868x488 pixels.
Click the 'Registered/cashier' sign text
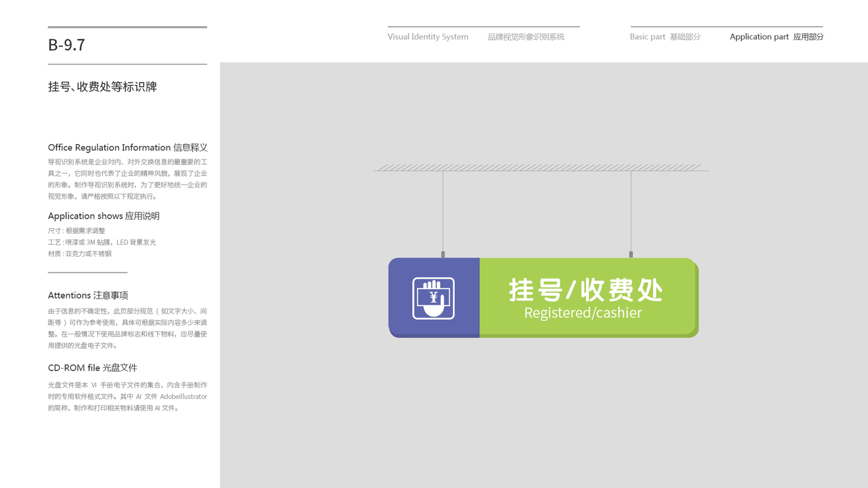pyautogui.click(x=583, y=313)
